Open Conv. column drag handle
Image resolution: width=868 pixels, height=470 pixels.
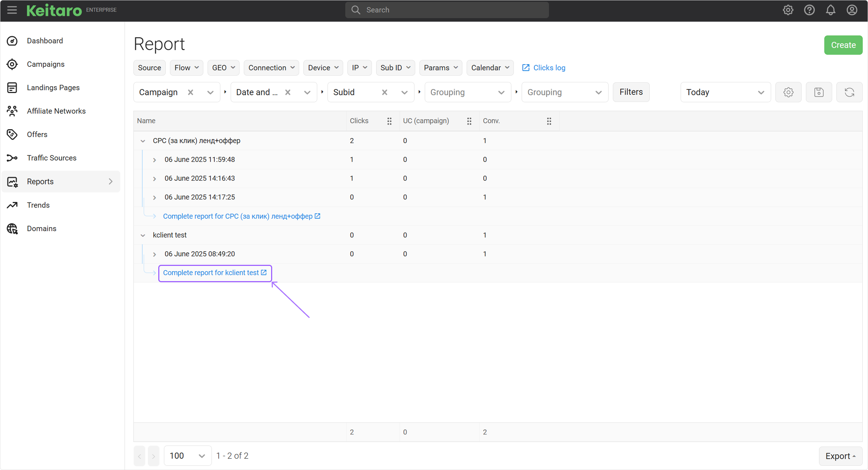pos(549,121)
